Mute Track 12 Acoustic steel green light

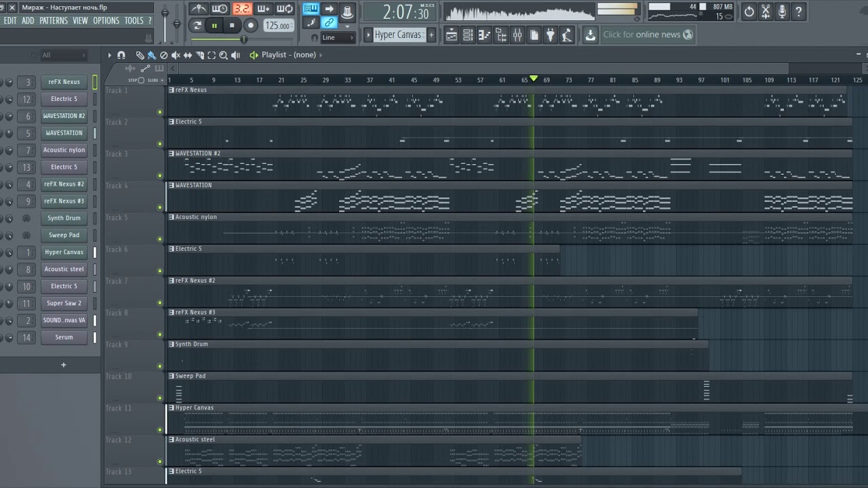tap(160, 462)
